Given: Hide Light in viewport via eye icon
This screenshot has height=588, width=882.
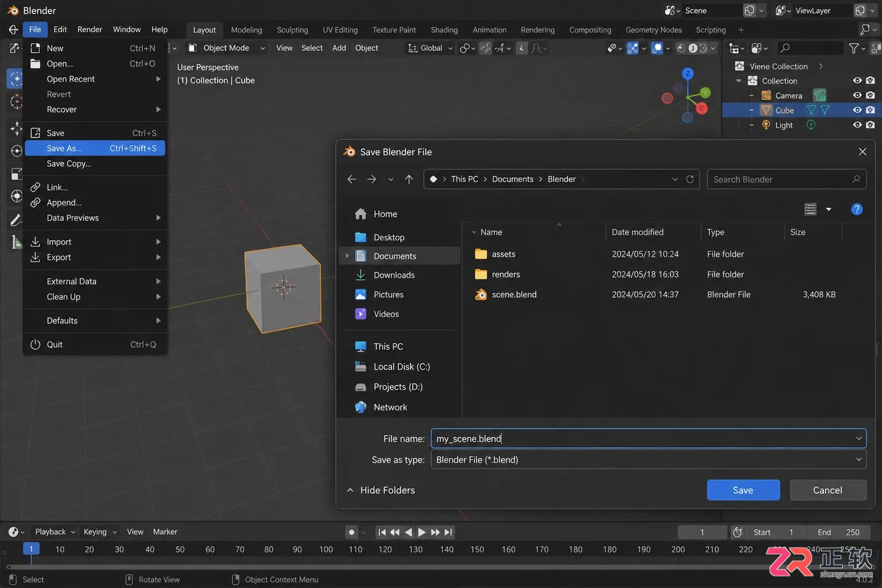Looking at the screenshot, I should tap(858, 125).
